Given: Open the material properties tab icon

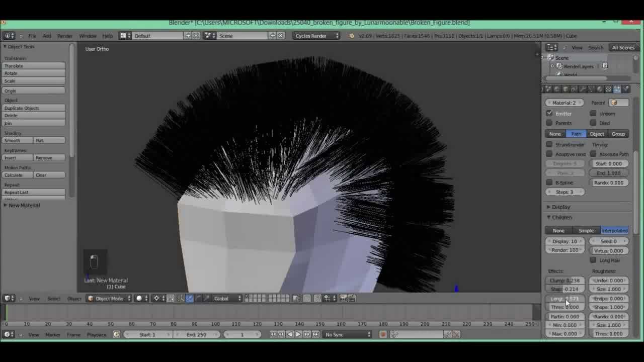Looking at the screenshot, I should pos(600,89).
